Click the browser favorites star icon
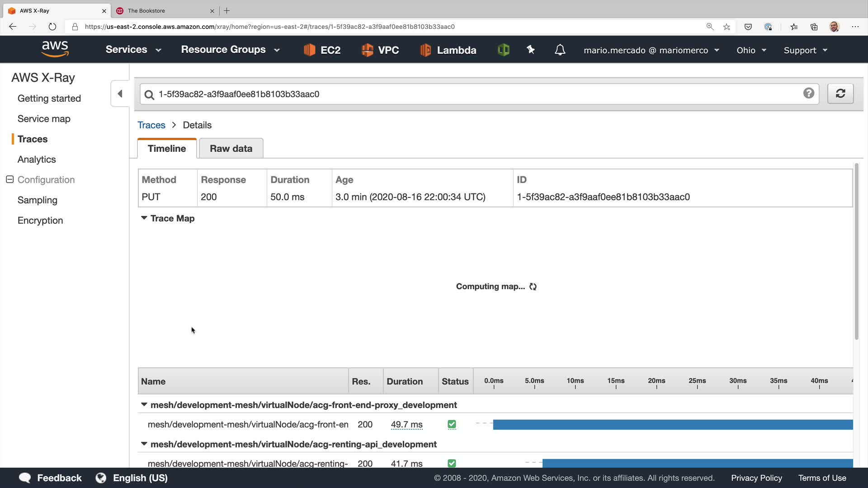 point(726,27)
